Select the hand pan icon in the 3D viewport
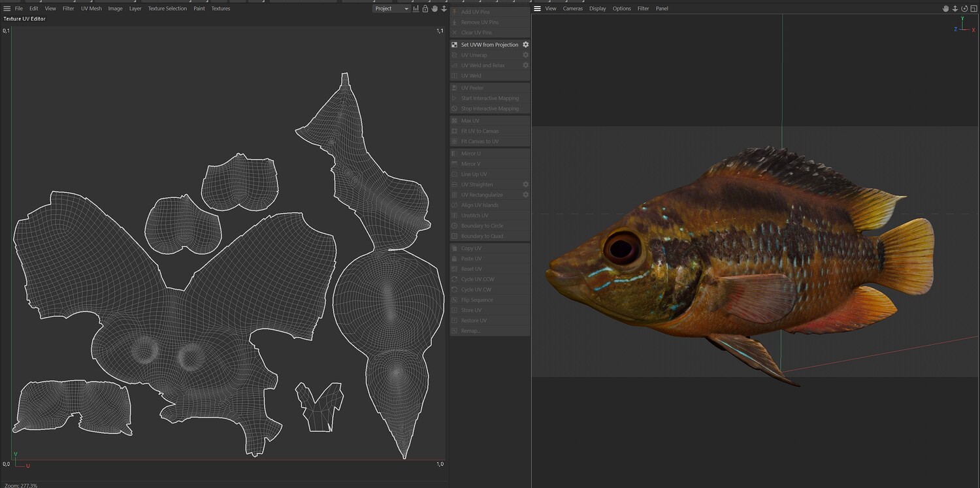980x488 pixels. click(x=945, y=8)
